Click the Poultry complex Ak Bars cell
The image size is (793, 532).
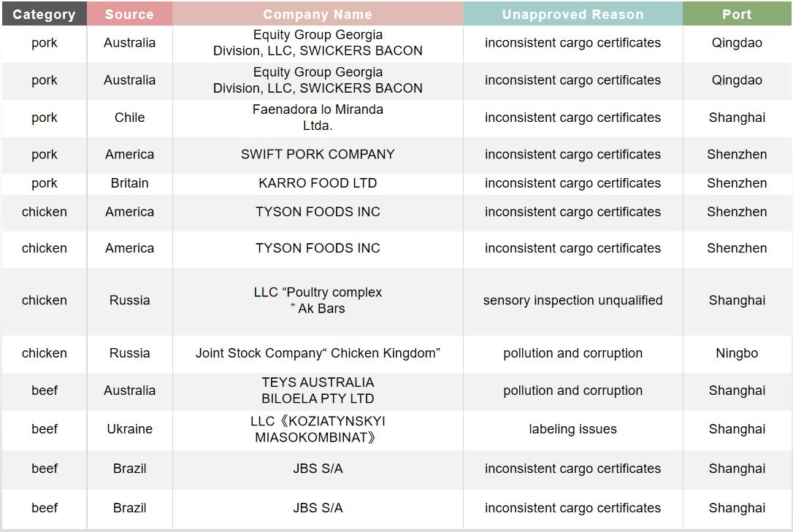(x=318, y=300)
